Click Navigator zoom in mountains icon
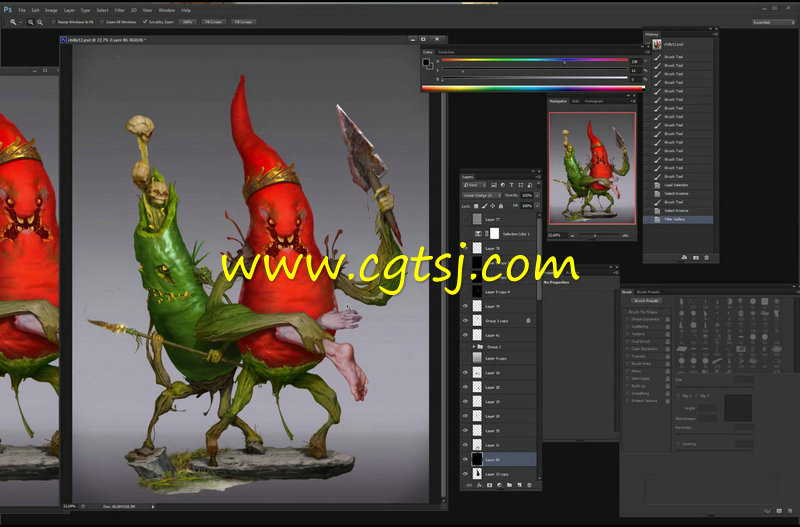This screenshot has height=527, width=800. (626, 236)
